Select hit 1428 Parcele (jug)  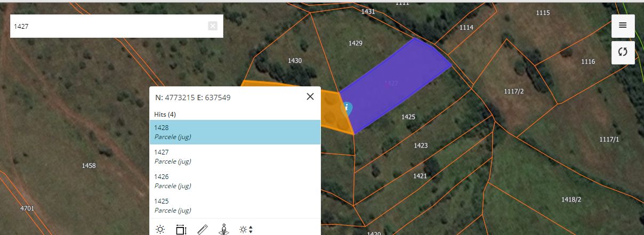tap(235, 132)
